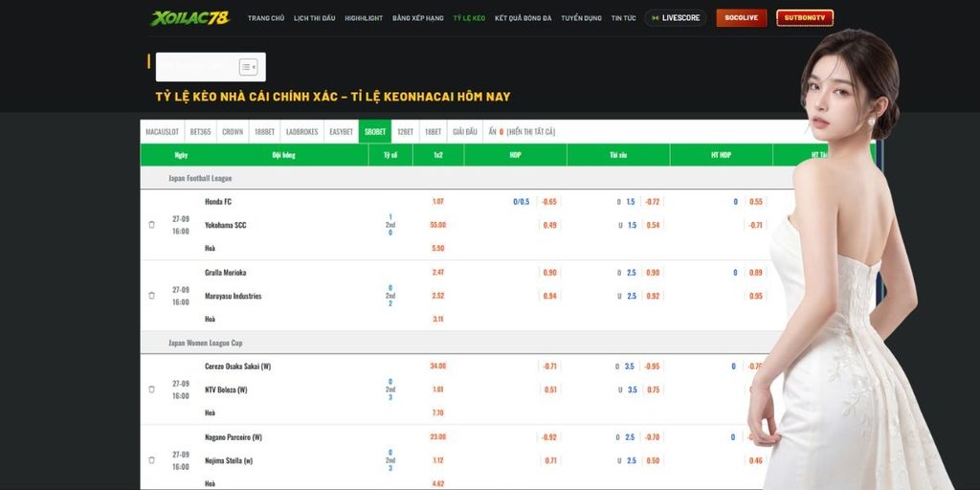Screen dimensions: 980x490
Task: Select Honda FC 1x2 odds 1.07
Action: pos(438,201)
